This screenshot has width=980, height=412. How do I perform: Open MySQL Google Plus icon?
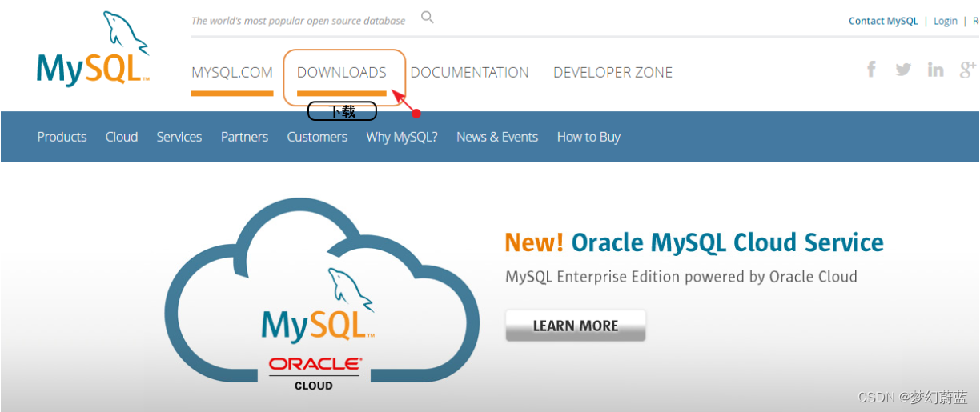969,70
